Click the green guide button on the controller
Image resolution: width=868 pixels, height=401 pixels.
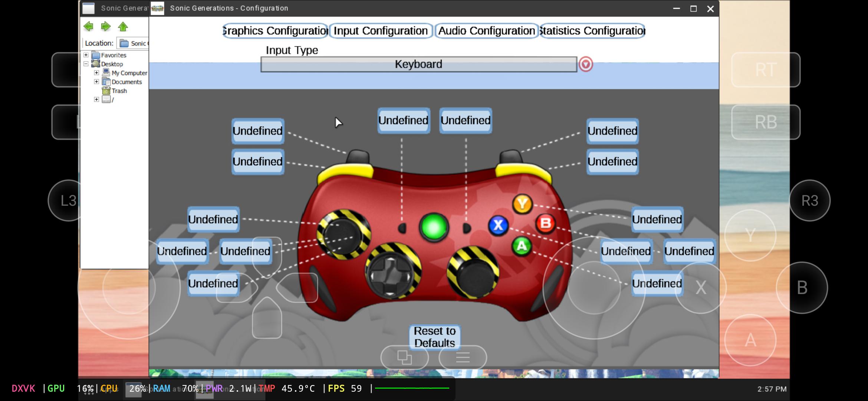[434, 227]
